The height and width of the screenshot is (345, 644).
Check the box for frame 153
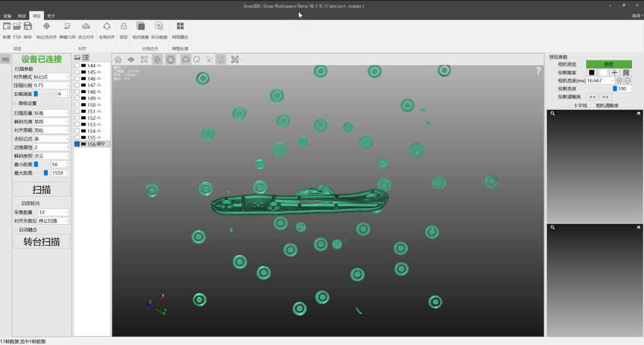click(x=77, y=125)
